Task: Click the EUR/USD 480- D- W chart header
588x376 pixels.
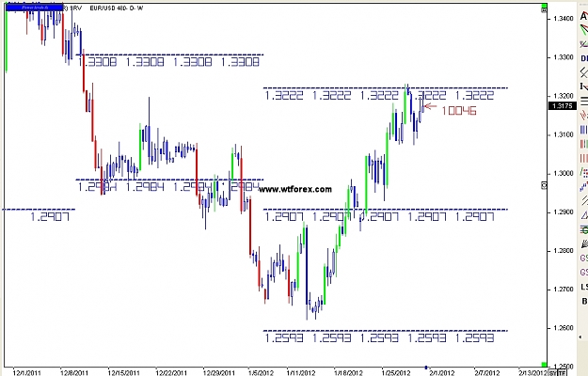Action: click(x=117, y=8)
